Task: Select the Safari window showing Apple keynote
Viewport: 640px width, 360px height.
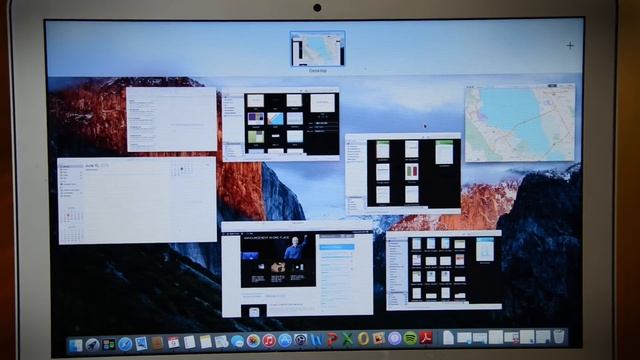Action: 297,269
